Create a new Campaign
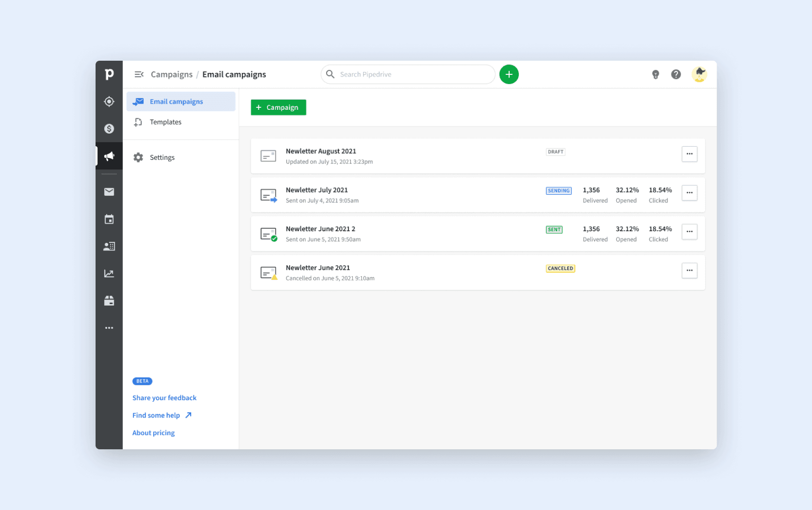Screen dimensions: 812x510 [x=278, y=107]
